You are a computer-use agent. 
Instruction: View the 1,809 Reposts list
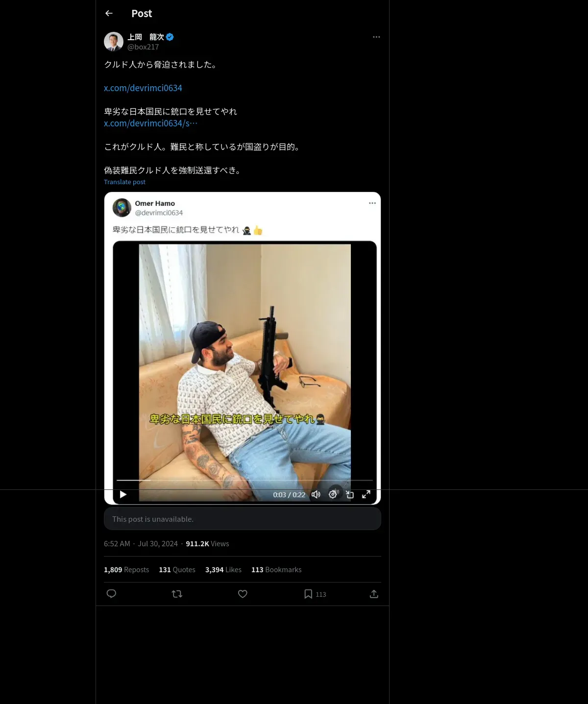tap(126, 570)
